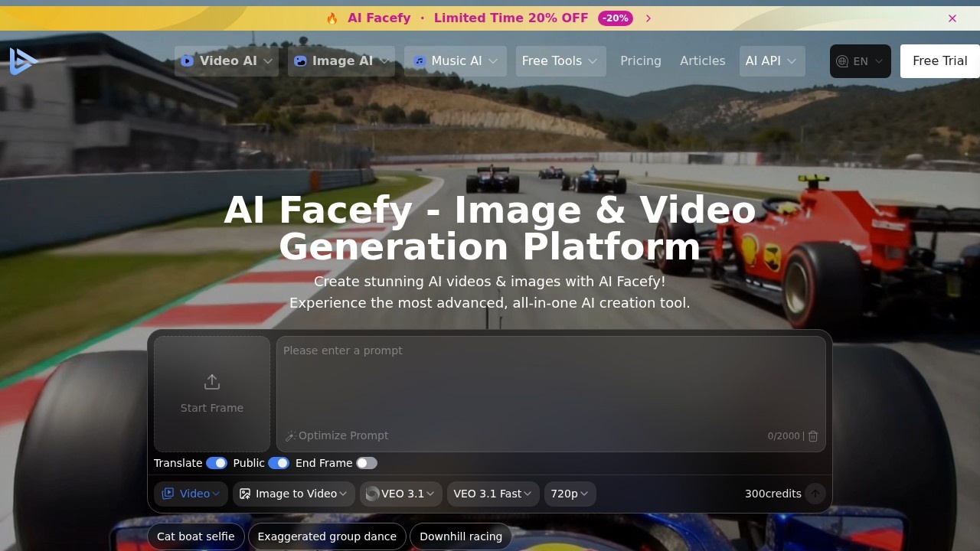Open the Video type dropdown
Image resolution: width=980 pixels, height=551 pixels.
(191, 494)
